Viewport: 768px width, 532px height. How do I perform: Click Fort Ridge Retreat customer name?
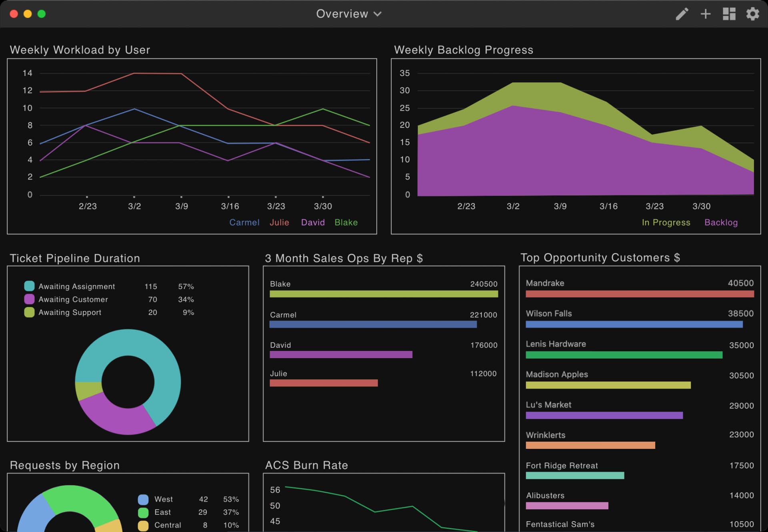(x=562, y=466)
